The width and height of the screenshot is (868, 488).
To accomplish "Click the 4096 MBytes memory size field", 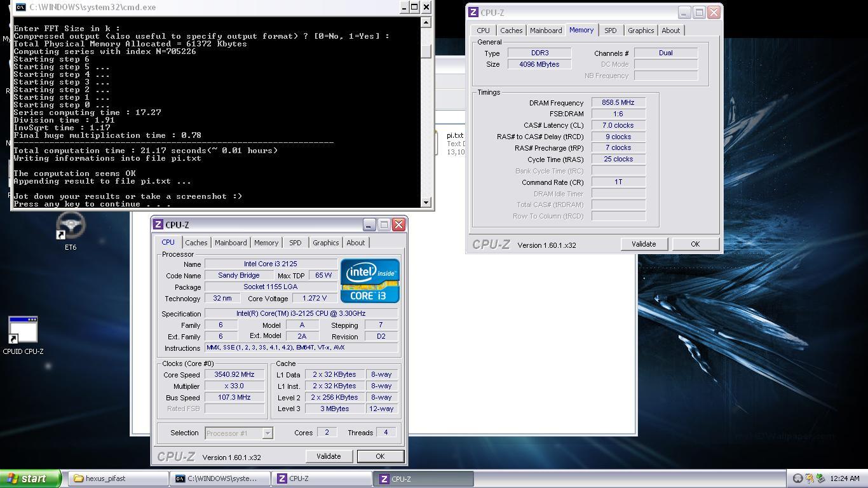I will pos(539,64).
